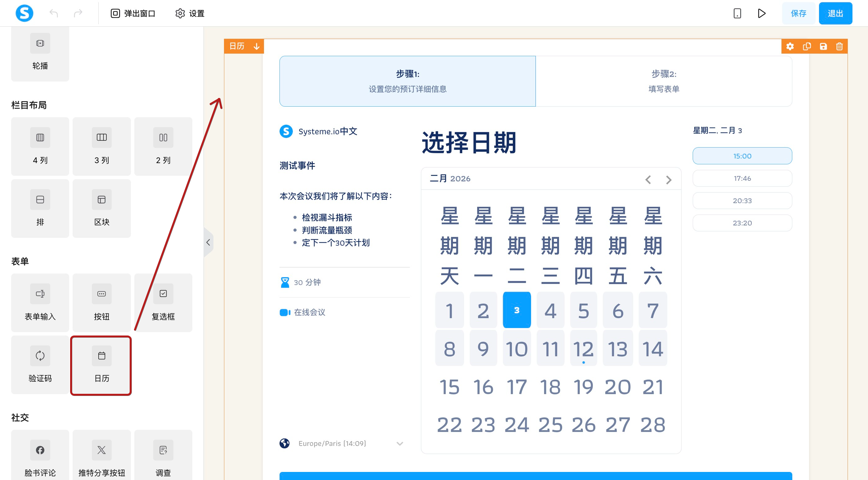Select date 12 in the calendar
The image size is (868, 480).
583,348
